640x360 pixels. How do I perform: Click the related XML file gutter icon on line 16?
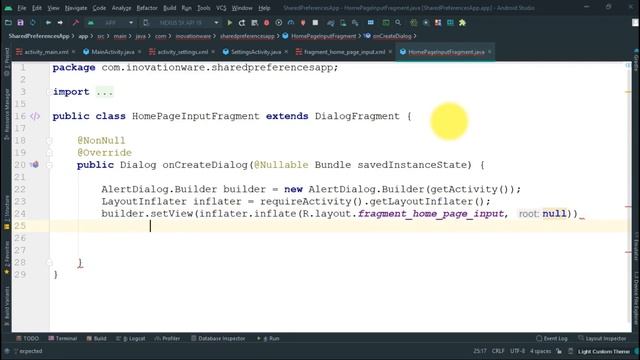click(x=35, y=116)
